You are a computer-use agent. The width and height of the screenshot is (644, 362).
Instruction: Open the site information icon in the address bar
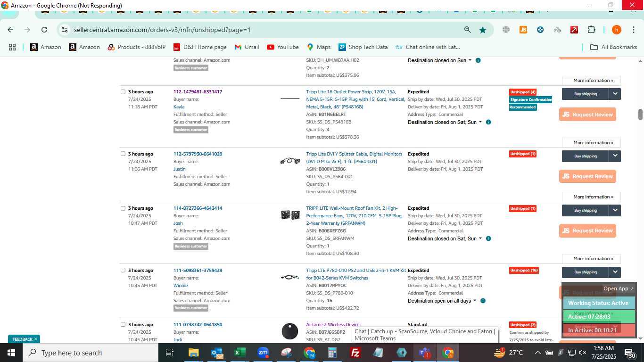tap(65, 30)
